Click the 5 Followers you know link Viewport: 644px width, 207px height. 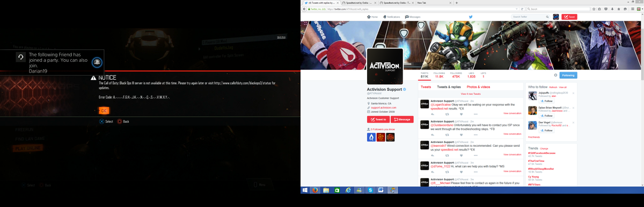[383, 130]
